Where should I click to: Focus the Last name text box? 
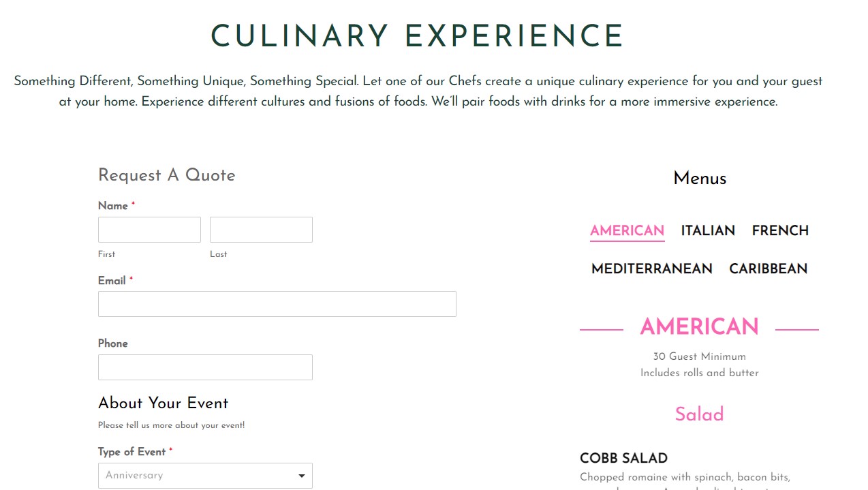[261, 230]
